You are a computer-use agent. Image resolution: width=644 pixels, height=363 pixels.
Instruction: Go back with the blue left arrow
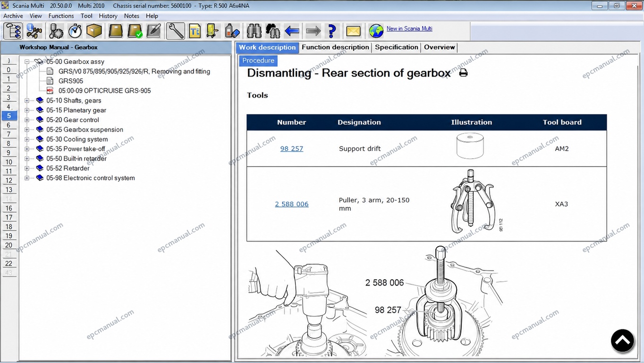click(x=292, y=31)
